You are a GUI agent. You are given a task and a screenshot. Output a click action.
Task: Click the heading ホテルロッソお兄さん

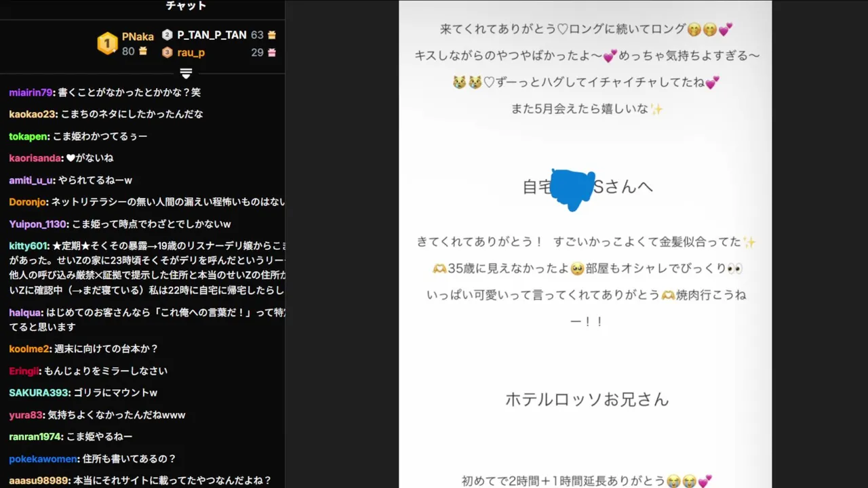pos(587,399)
